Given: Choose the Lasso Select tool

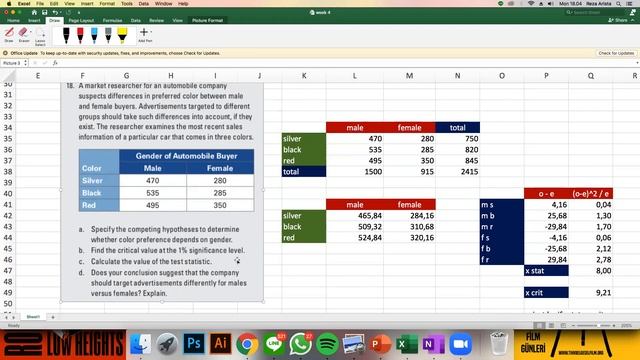Looking at the screenshot, I should click(x=40, y=36).
